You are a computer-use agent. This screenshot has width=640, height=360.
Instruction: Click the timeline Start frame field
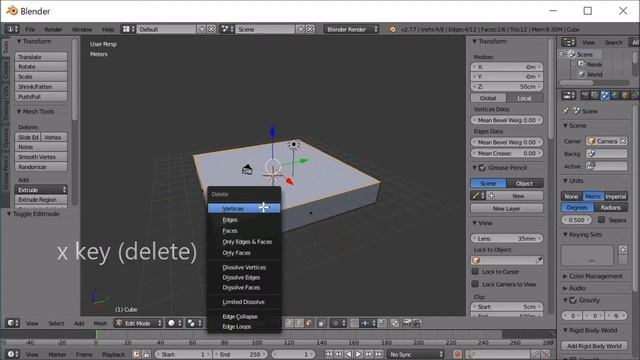[183, 354]
